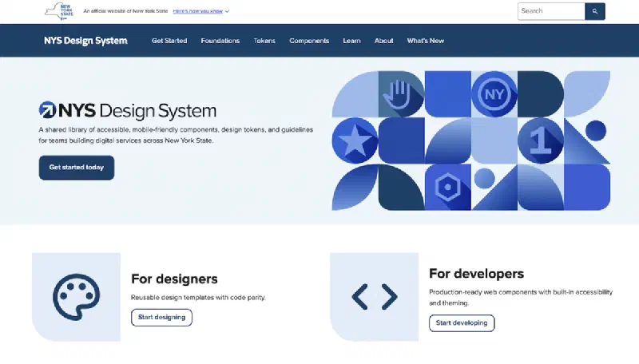
Task: Open the Components menu item
Action: [x=309, y=41]
